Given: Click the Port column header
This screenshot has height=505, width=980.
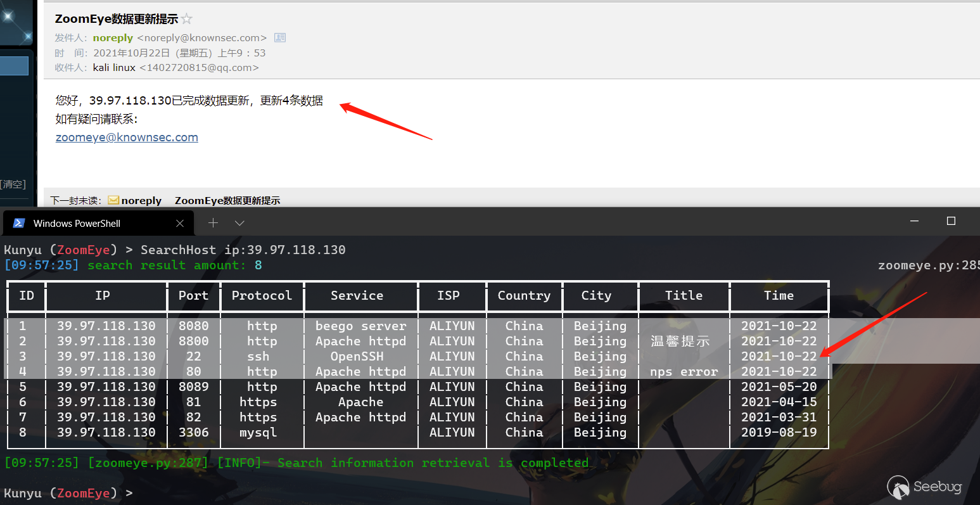Looking at the screenshot, I should 194,295.
